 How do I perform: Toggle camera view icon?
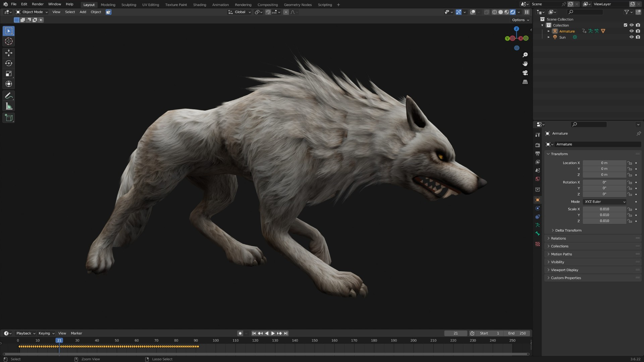(525, 73)
